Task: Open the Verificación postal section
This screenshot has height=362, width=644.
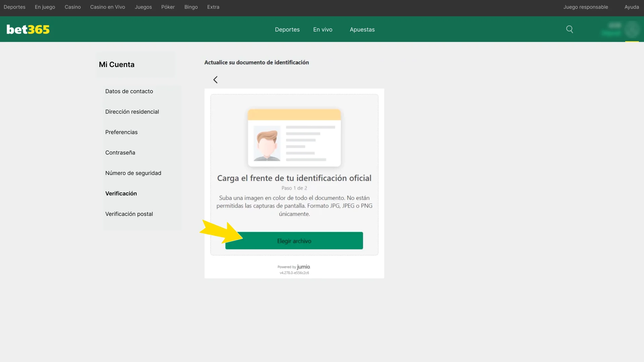Action: [x=129, y=214]
